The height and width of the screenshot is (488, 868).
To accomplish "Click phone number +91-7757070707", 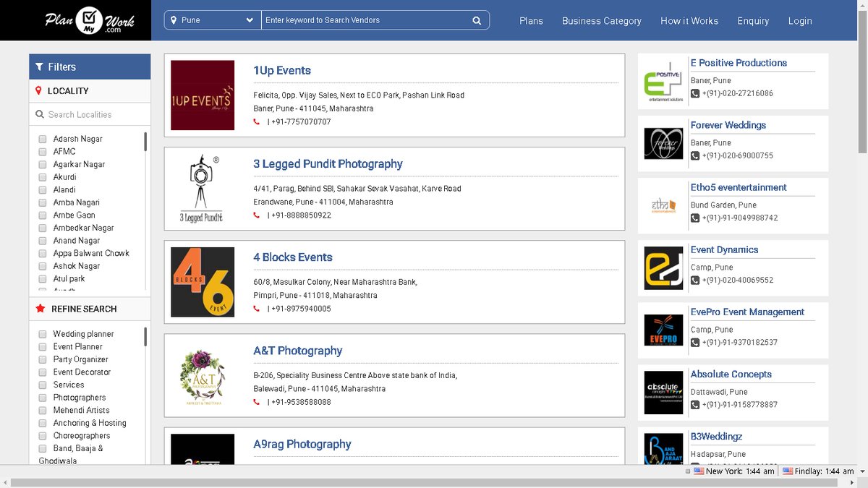I will tap(301, 122).
